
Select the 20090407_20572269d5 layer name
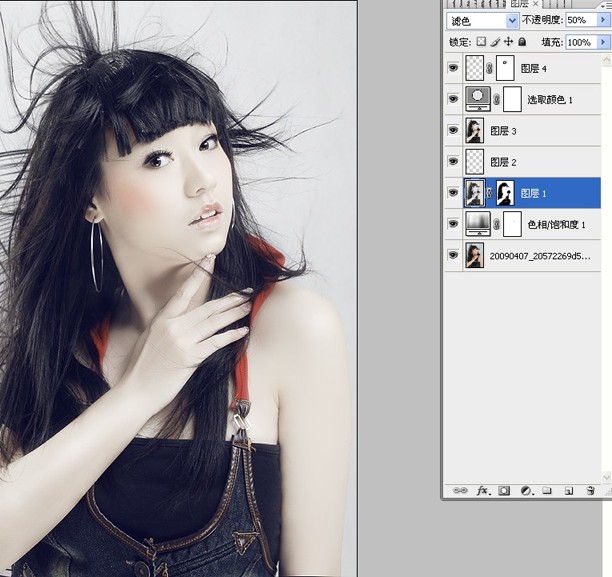pyautogui.click(x=540, y=256)
